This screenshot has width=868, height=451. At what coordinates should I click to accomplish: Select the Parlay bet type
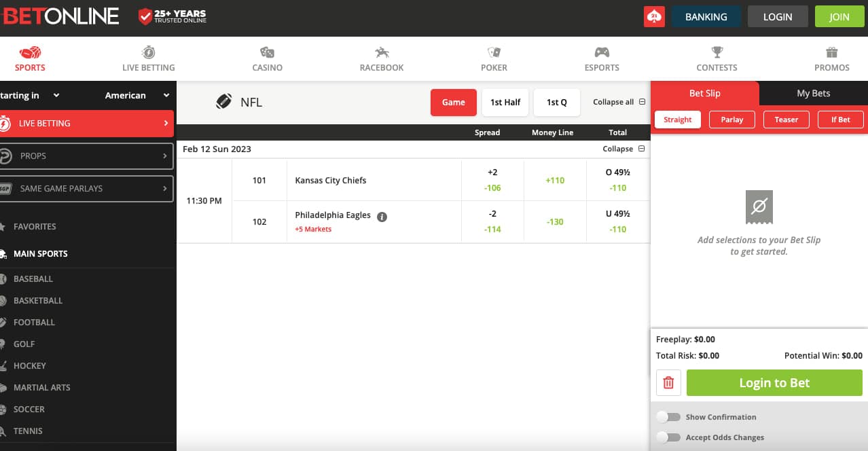[x=732, y=120]
